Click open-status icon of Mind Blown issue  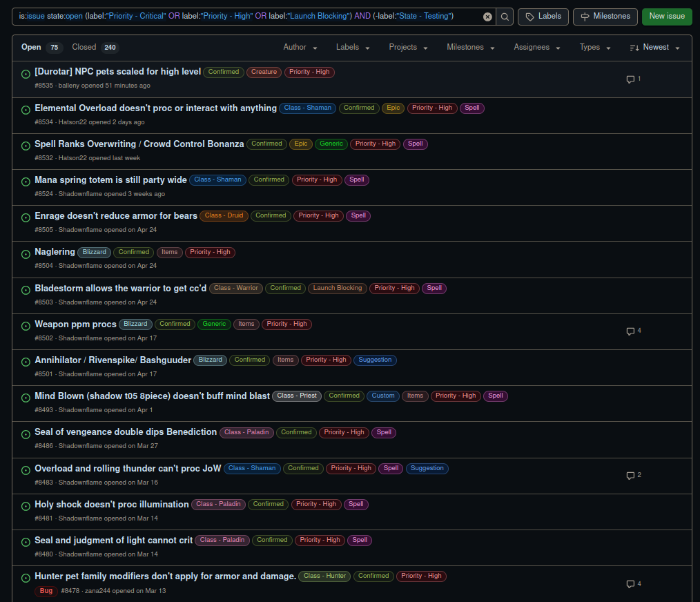[x=26, y=398]
